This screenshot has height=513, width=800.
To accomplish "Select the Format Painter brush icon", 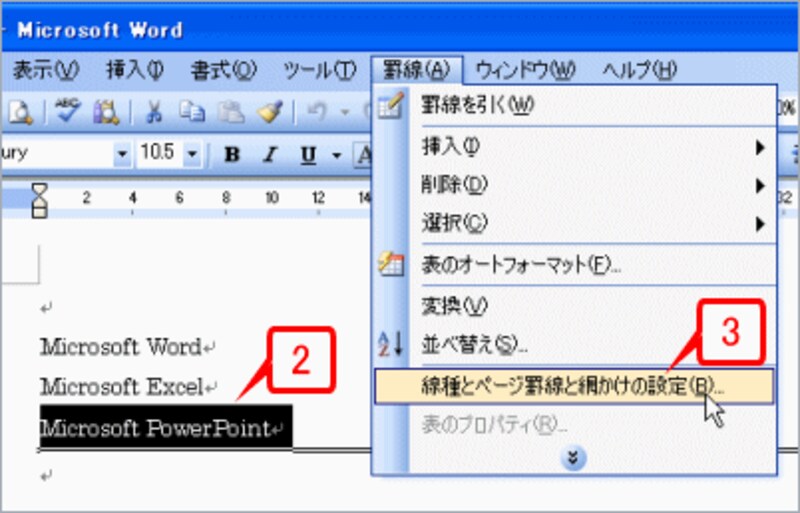I will 270,111.
